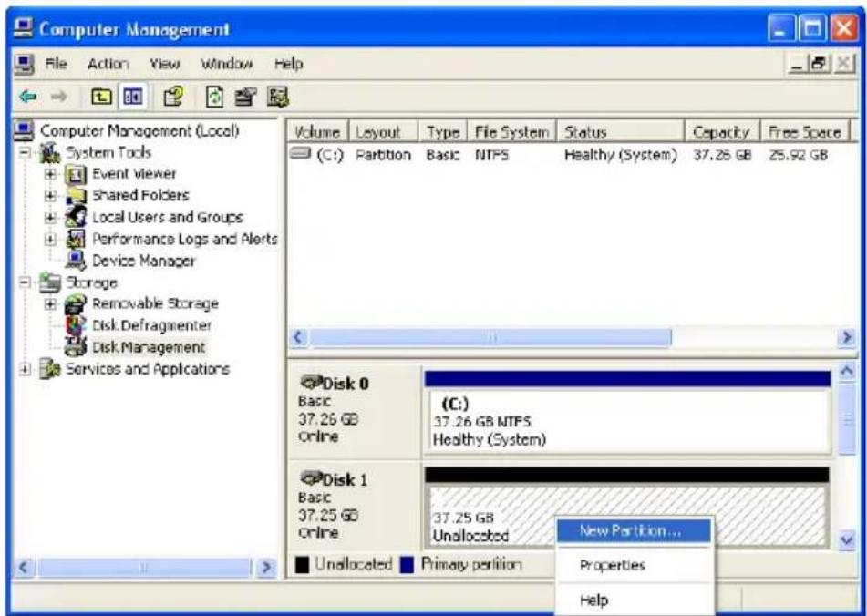Open the View menu
This screenshot has width=867, height=616.
pos(164,64)
